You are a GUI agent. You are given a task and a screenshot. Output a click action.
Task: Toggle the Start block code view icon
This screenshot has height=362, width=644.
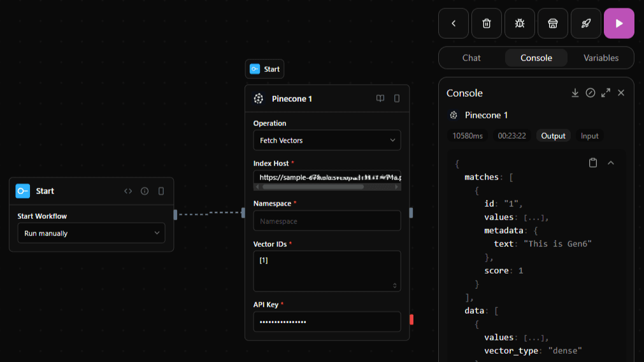point(128,191)
